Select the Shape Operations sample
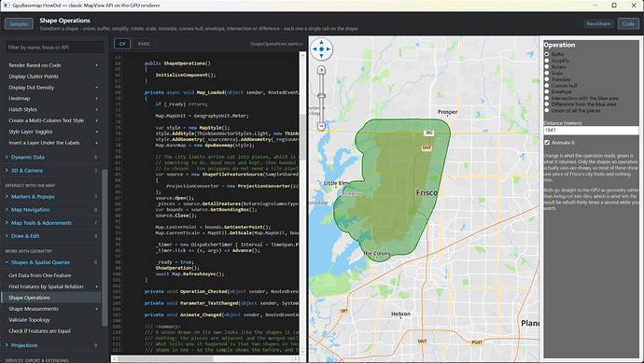This screenshot has width=644, height=363. [x=51, y=298]
